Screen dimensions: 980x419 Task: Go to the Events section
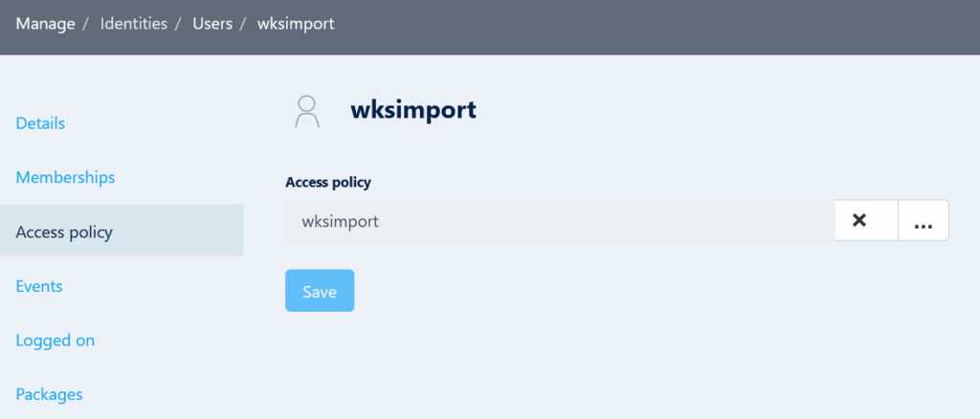[39, 285]
